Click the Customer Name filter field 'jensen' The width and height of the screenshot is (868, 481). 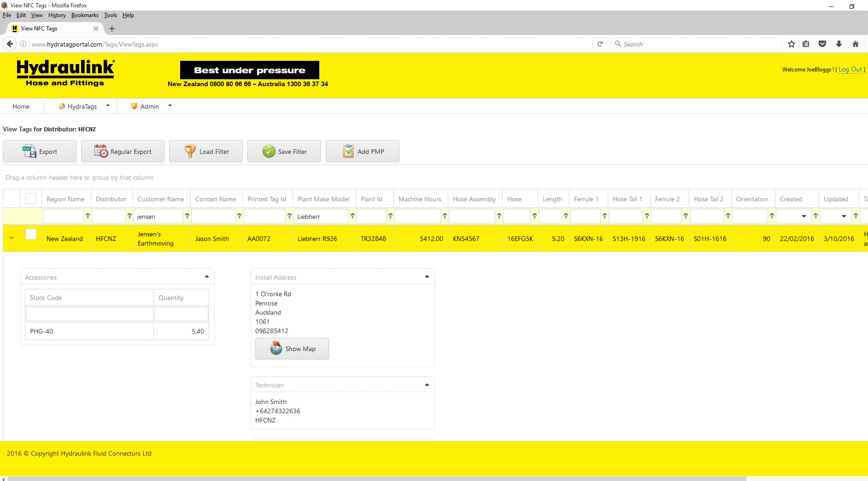159,216
